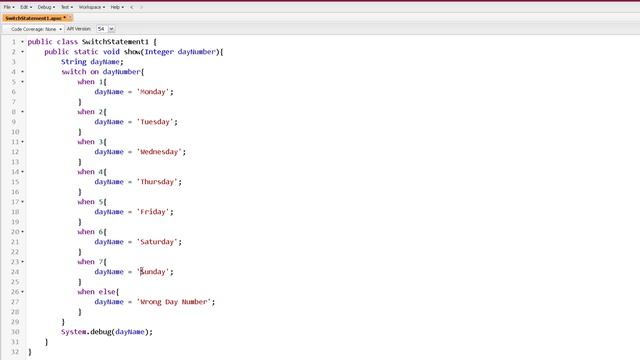Click 'when else' keyword on line 26
Viewport: 640px width, 360px height.
(x=97, y=292)
